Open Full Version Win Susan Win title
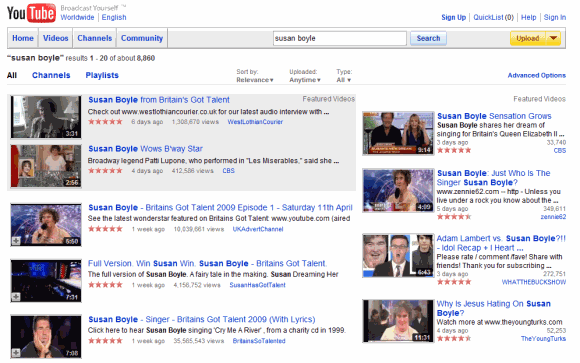 coord(207,263)
